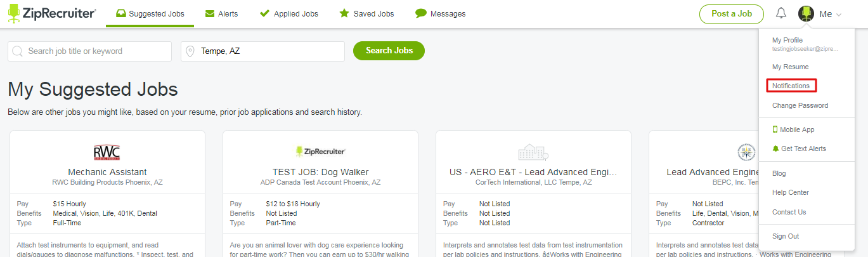Sign Out from the account menu
This screenshot has height=257, width=868.
pyautogui.click(x=786, y=236)
